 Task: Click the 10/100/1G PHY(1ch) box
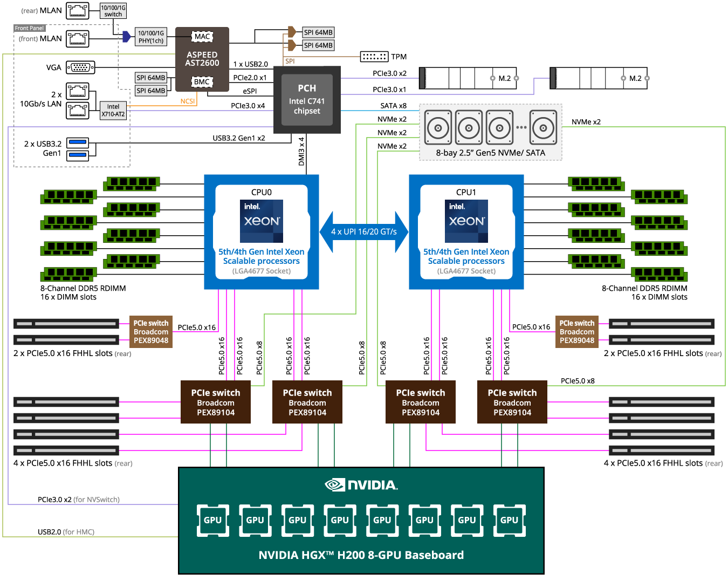pos(151,37)
